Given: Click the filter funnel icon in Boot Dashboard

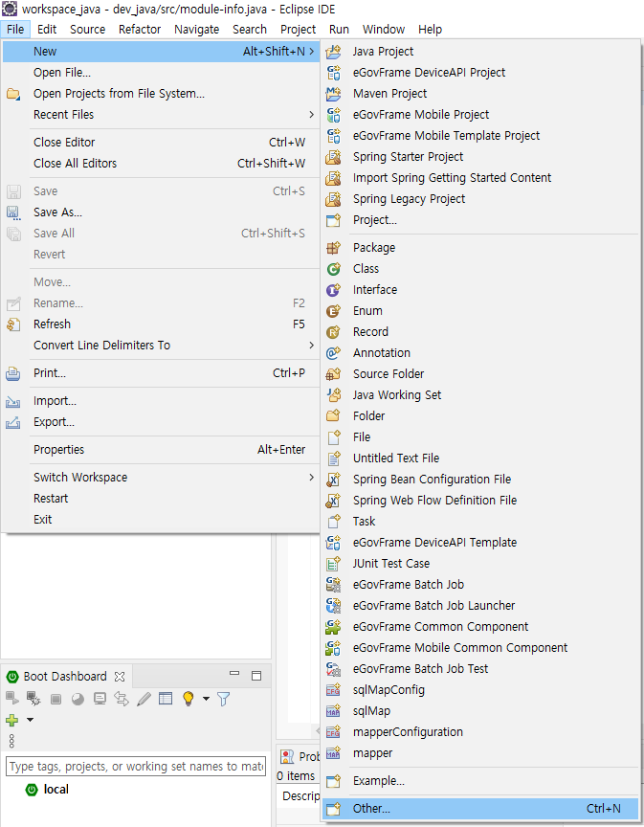Looking at the screenshot, I should tap(224, 699).
